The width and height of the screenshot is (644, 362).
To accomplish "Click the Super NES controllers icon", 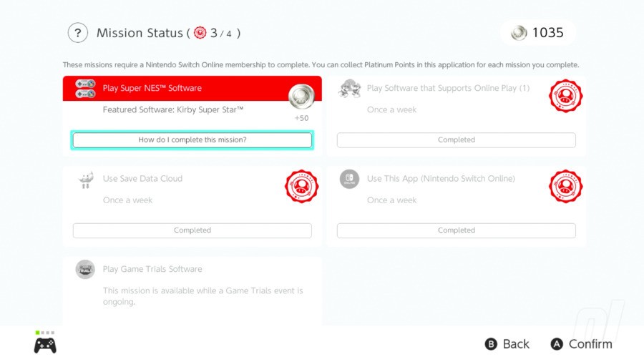I will click(86, 89).
